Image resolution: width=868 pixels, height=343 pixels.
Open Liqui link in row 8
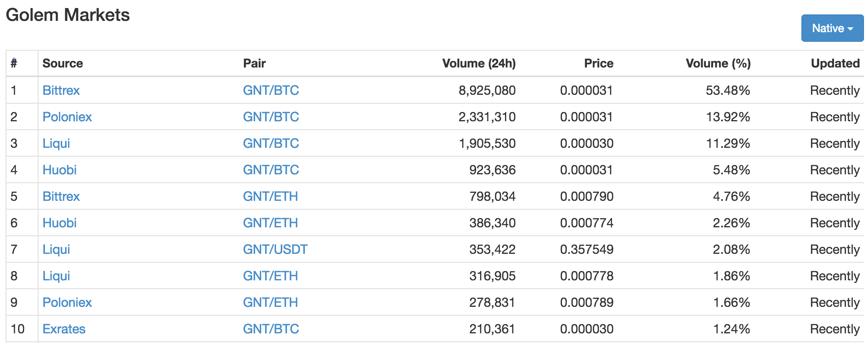[x=56, y=276]
